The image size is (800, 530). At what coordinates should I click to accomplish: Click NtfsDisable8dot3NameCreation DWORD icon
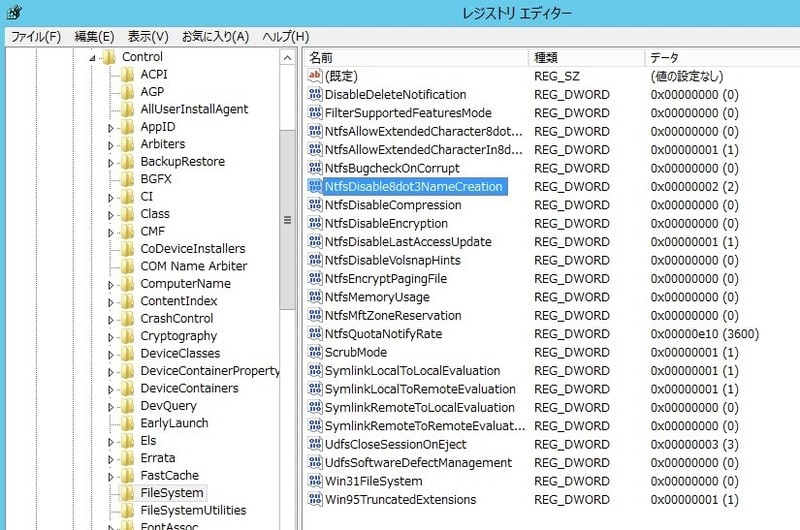315,186
